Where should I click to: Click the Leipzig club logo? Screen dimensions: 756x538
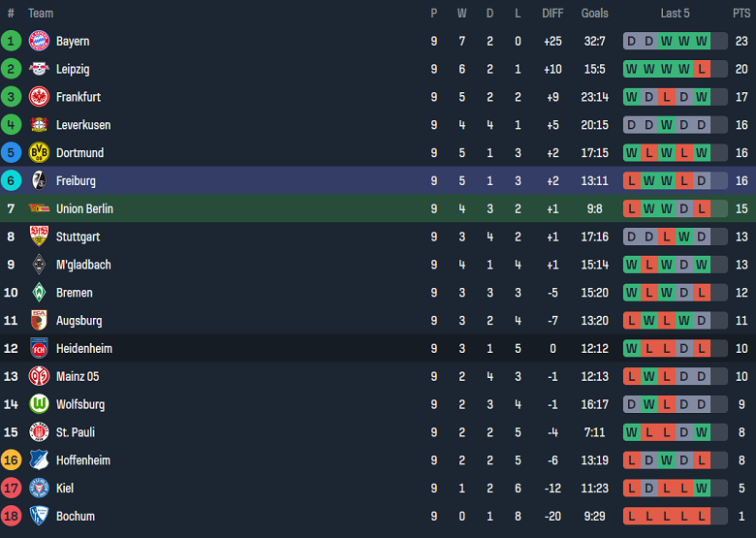(x=39, y=69)
